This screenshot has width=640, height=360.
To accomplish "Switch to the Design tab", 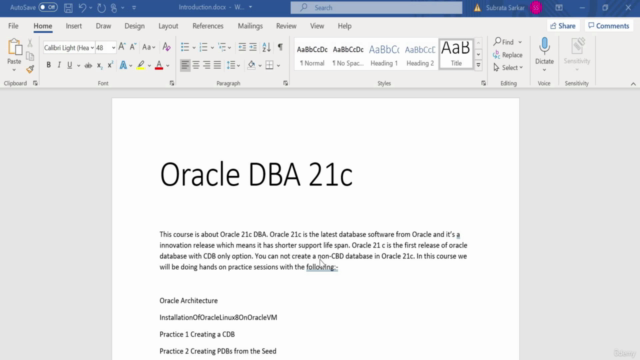I will pos(134,26).
